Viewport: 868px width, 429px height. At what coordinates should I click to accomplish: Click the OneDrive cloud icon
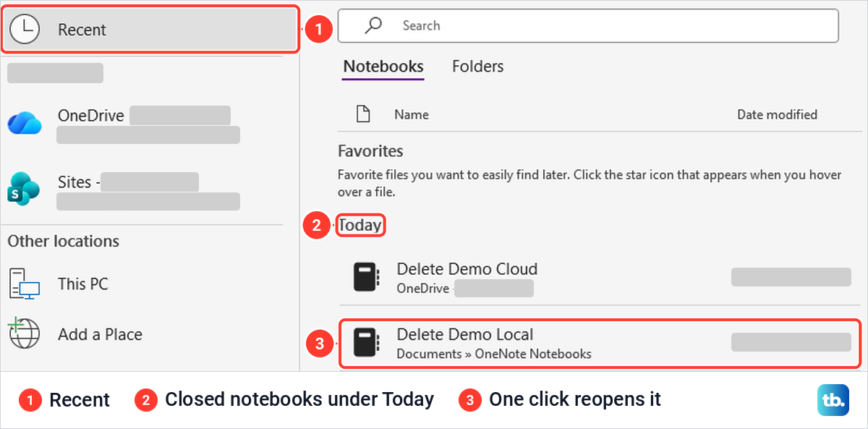point(25,124)
